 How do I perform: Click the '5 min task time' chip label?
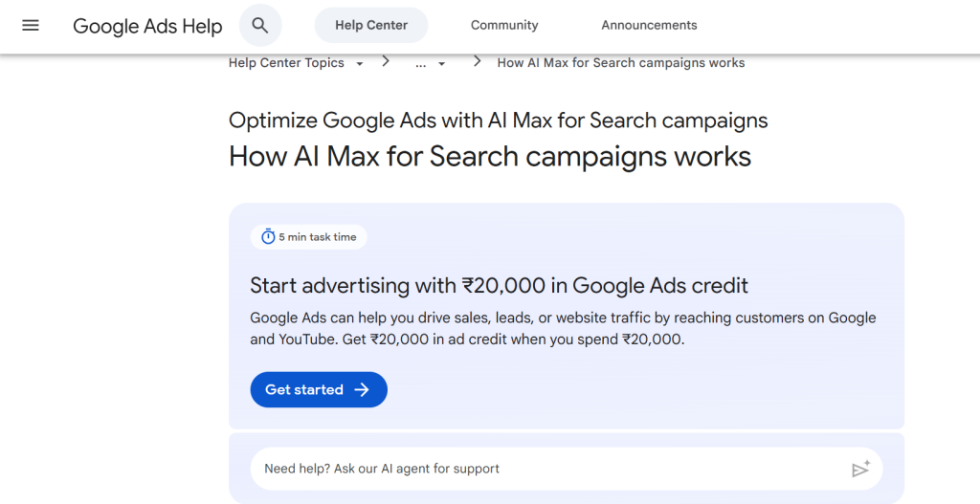(317, 237)
